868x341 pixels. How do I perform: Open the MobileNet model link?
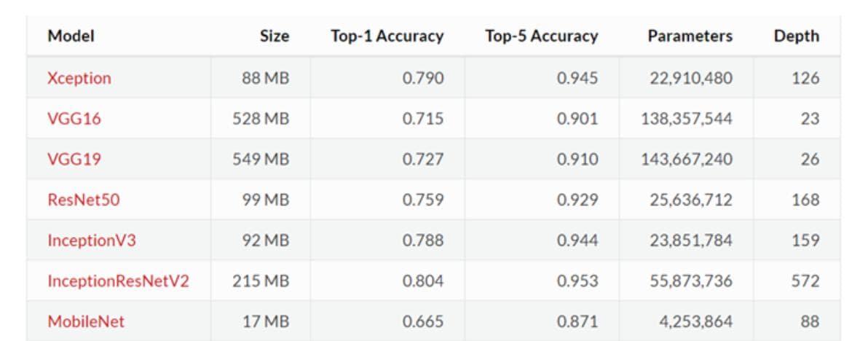tap(87, 321)
